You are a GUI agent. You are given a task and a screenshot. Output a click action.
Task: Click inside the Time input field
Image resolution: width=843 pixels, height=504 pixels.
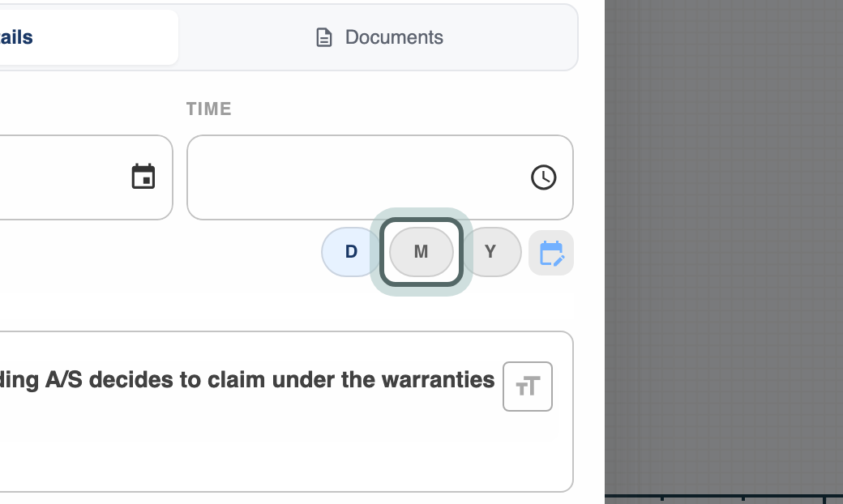click(380, 177)
